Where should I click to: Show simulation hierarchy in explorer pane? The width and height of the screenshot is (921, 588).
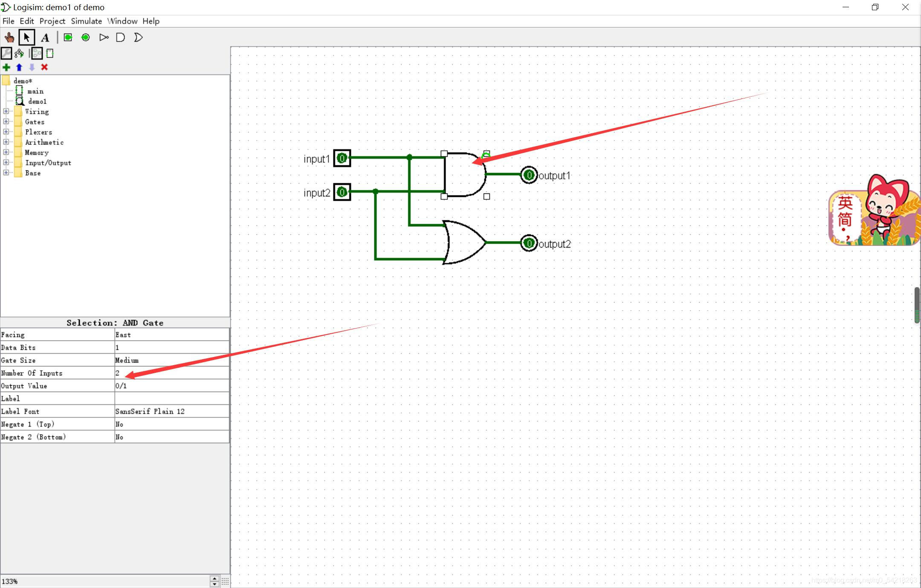(19, 53)
